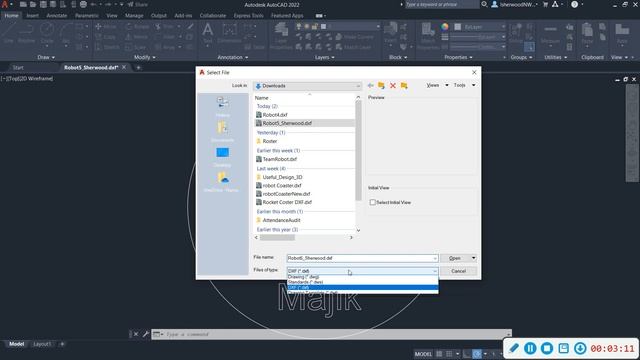Click the Move tool in Modify
The width and height of the screenshot is (640, 360).
(105, 27)
